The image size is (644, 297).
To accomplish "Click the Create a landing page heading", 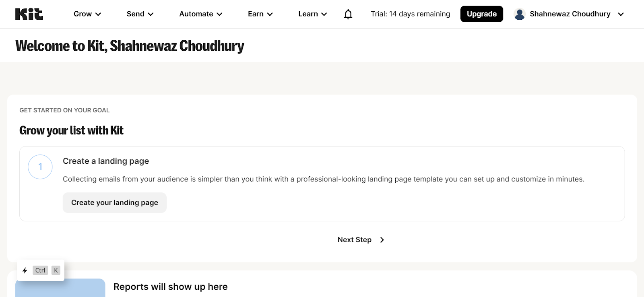I will tap(106, 161).
